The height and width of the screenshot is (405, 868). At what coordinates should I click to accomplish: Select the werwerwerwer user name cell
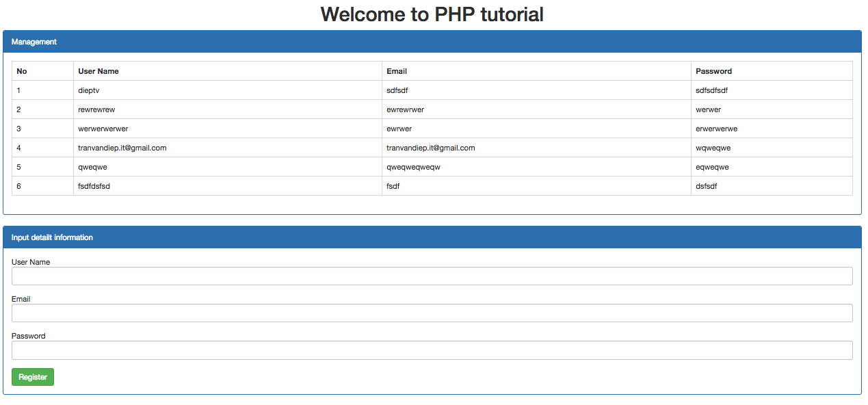pyautogui.click(x=103, y=129)
